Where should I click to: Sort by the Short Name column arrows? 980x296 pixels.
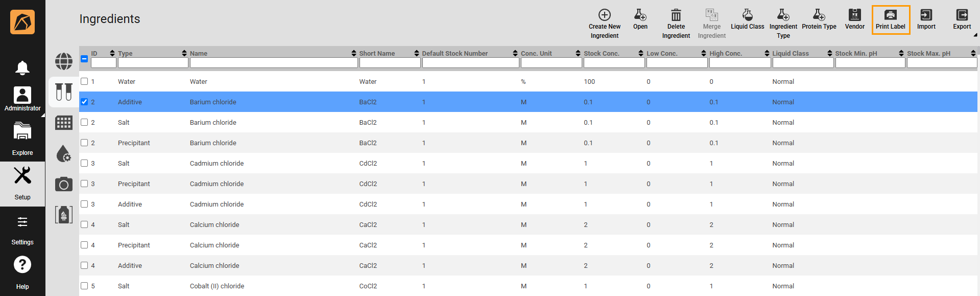point(416,53)
